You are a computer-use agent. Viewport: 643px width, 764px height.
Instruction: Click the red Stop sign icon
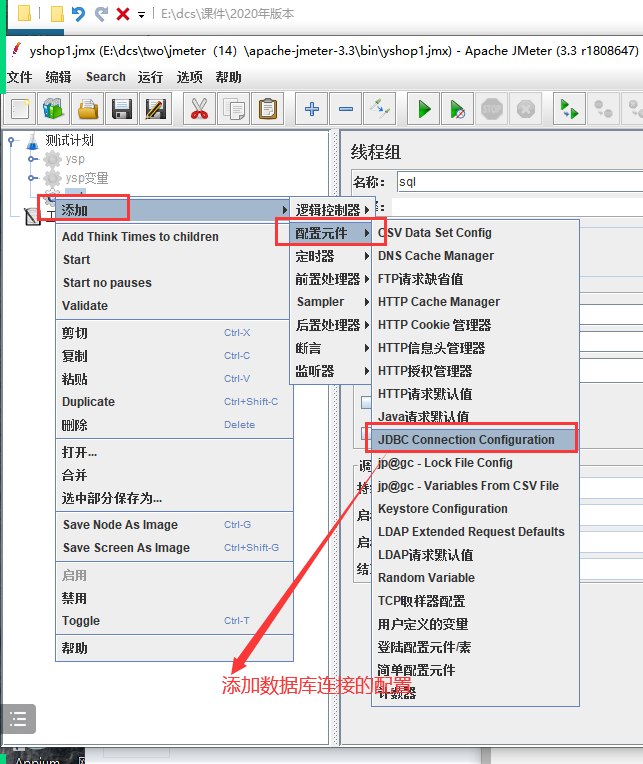click(492, 109)
